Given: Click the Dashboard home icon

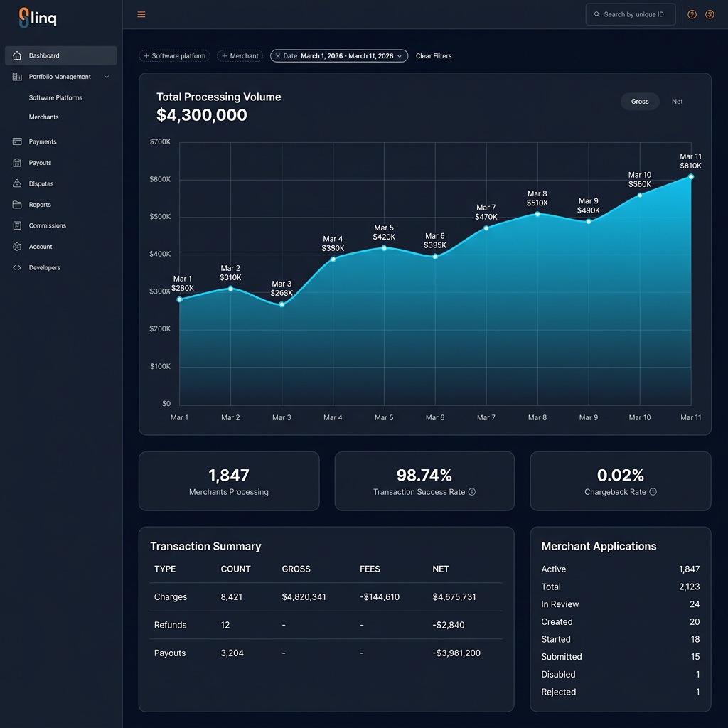Looking at the screenshot, I should click(x=17, y=55).
